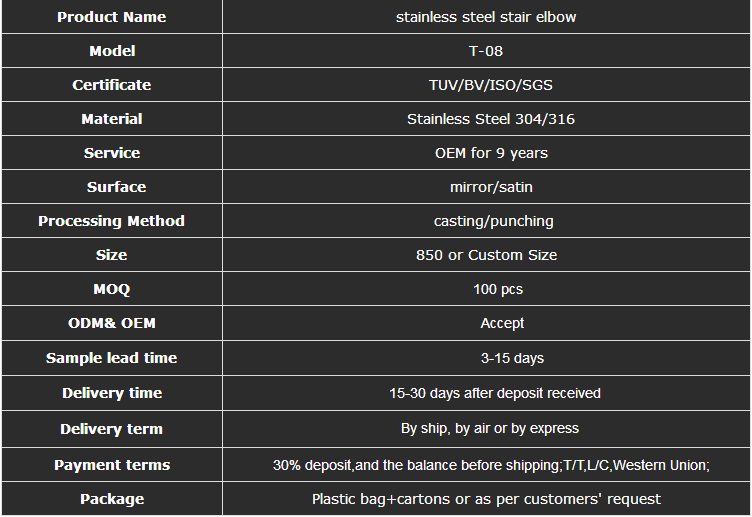This screenshot has height=517, width=752.
Task: Click the "Processing Method" label
Action: click(111, 221)
